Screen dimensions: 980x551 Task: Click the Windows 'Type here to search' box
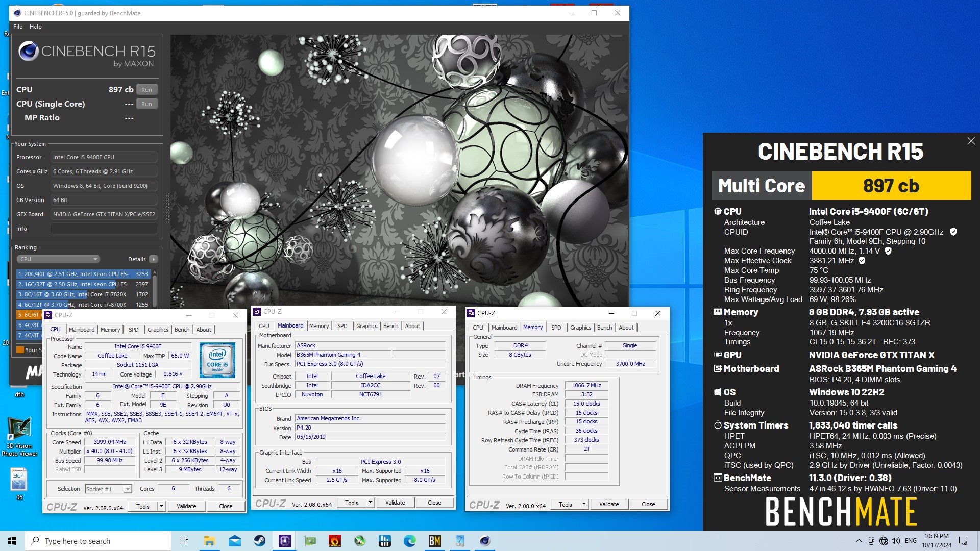(98, 541)
